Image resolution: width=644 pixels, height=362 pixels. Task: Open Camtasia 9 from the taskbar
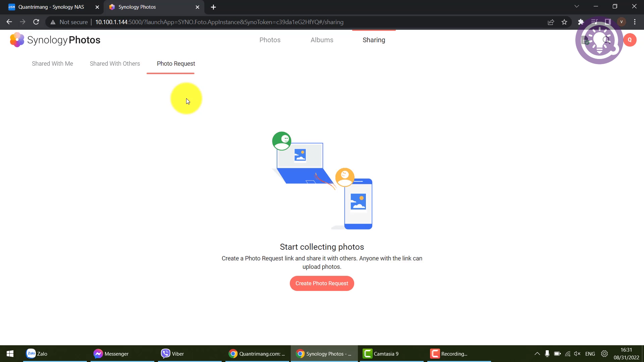coord(391,354)
